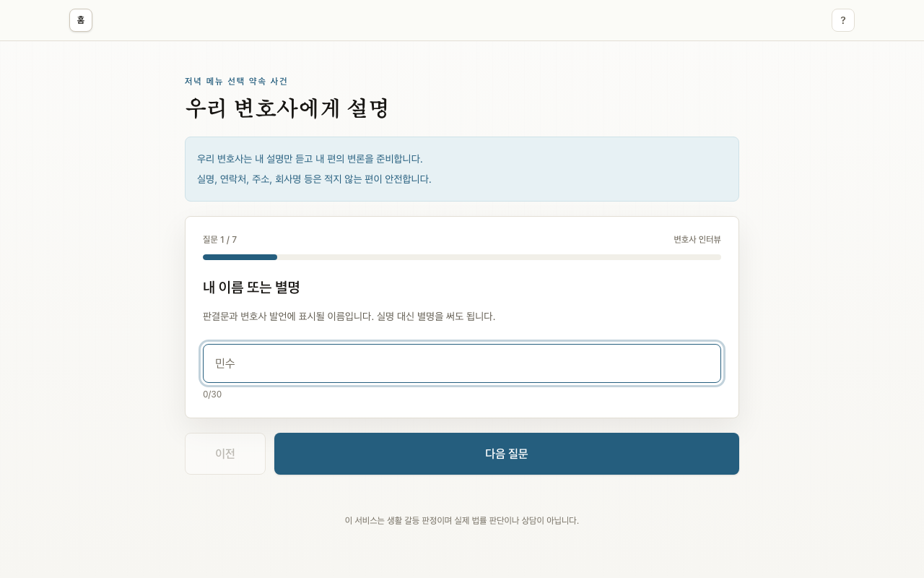Image resolution: width=924 pixels, height=578 pixels.
Task: Click the empty top header bar area
Action: tap(462, 20)
